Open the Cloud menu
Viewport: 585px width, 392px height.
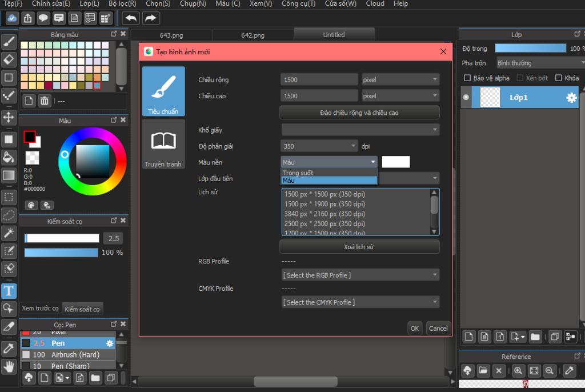(375, 4)
